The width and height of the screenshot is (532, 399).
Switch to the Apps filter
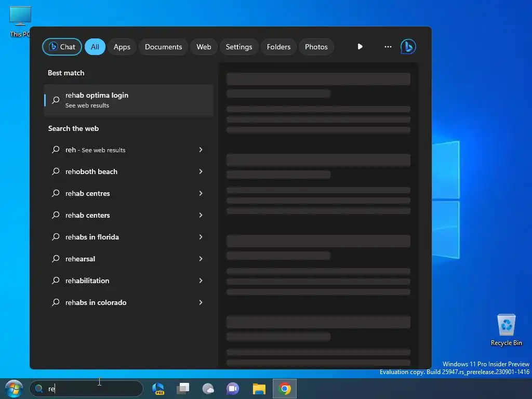[x=122, y=47]
